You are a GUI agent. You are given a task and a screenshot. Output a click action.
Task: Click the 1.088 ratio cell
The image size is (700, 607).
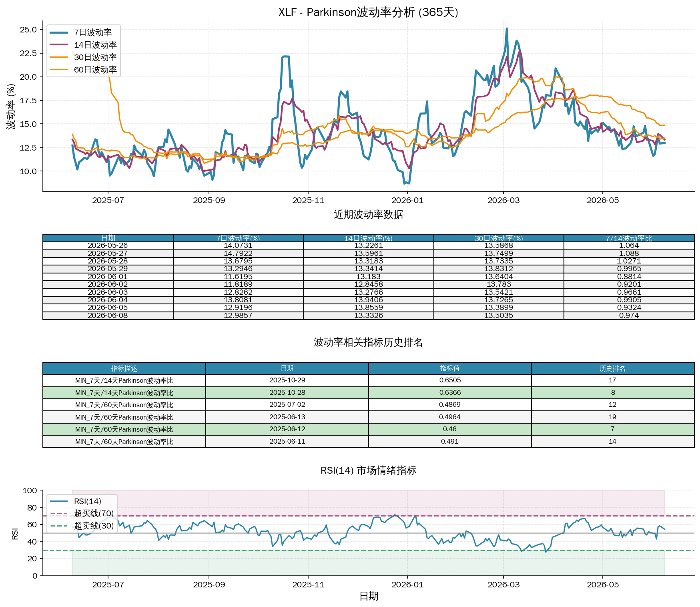(629, 253)
